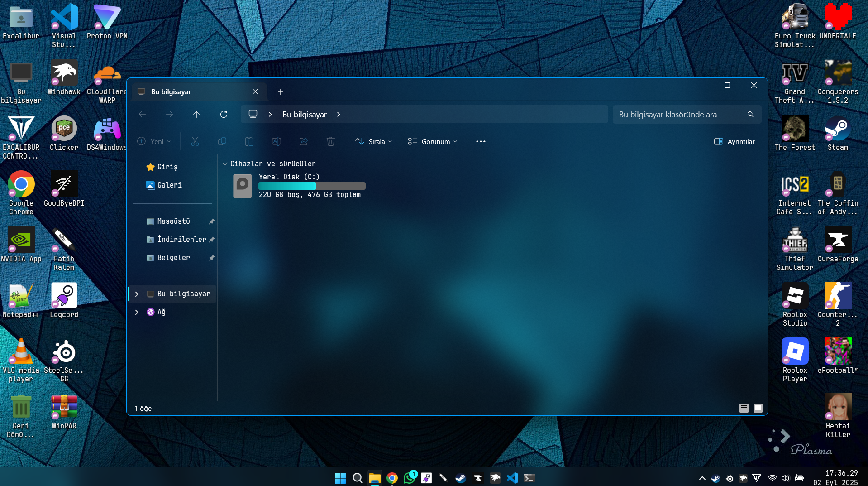Show hidden system tray icons chevron

(x=702, y=478)
